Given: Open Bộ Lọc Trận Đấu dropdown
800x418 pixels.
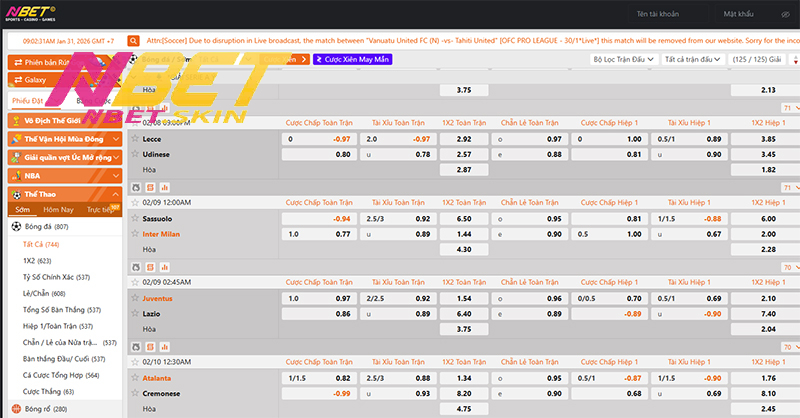Looking at the screenshot, I should click(623, 60).
